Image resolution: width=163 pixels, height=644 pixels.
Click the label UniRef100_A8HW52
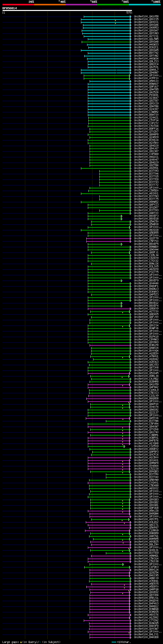[x=146, y=202]
